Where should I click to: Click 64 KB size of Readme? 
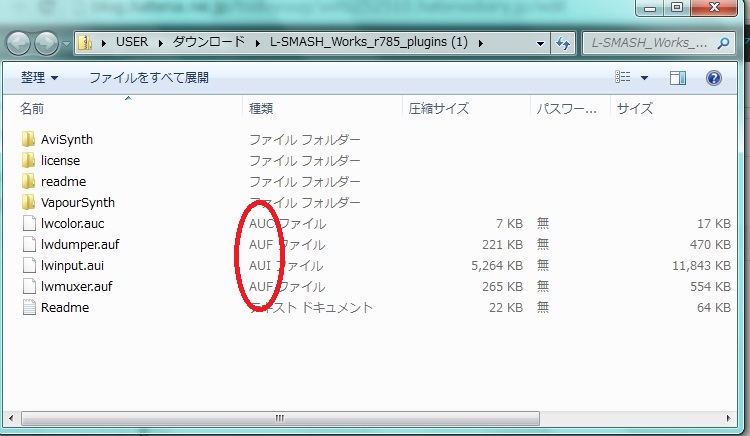pos(714,308)
